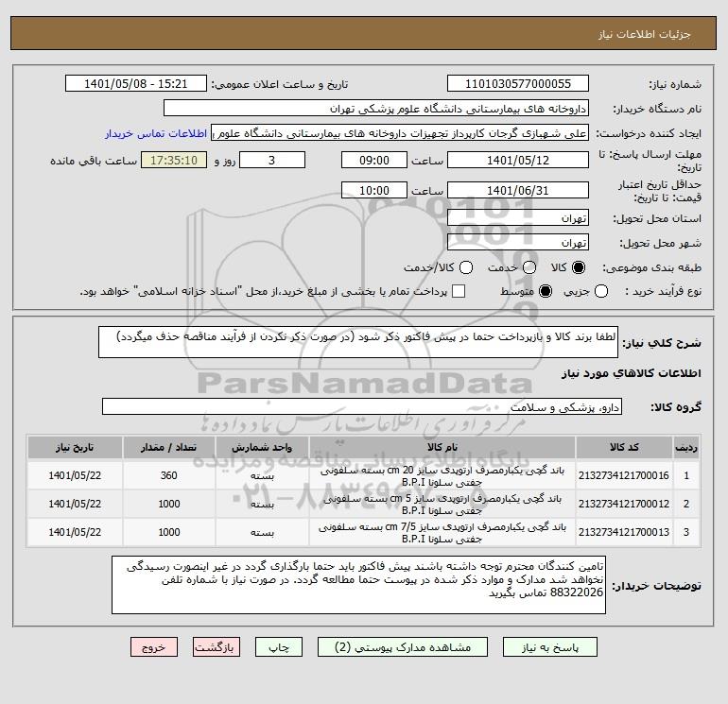Toggle the اسناد خزانه اسلامی payment checkbox
The height and width of the screenshot is (704, 728).
(x=459, y=291)
